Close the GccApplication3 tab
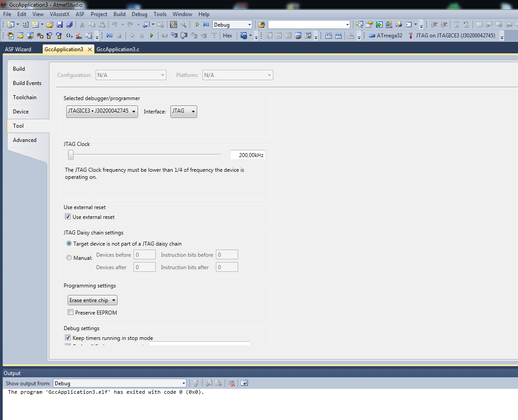 pyautogui.click(x=89, y=49)
